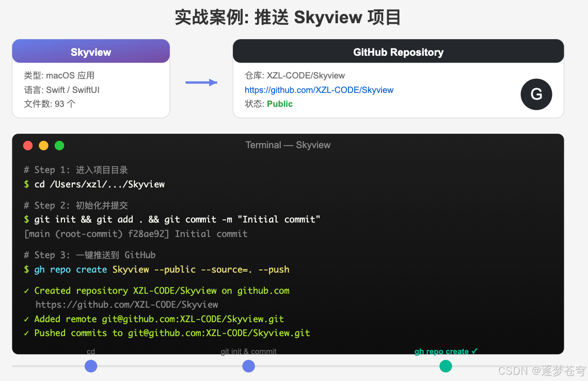Click the '类型: macOS 应用' line

pyautogui.click(x=59, y=75)
